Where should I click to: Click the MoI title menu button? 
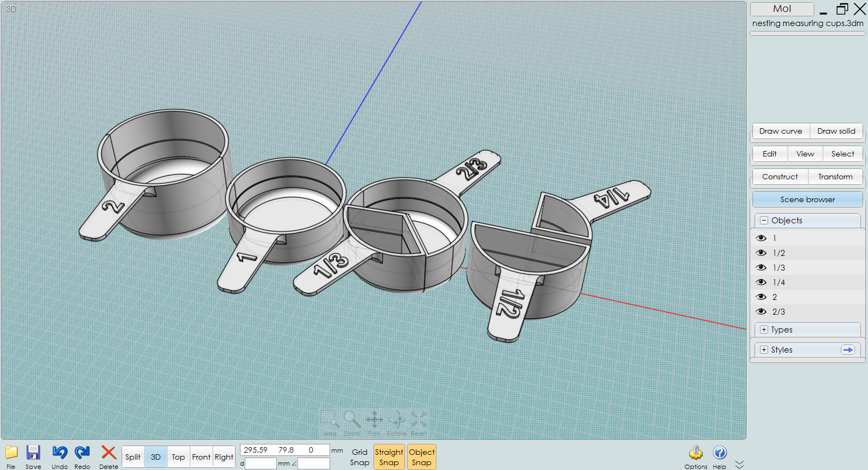click(782, 9)
